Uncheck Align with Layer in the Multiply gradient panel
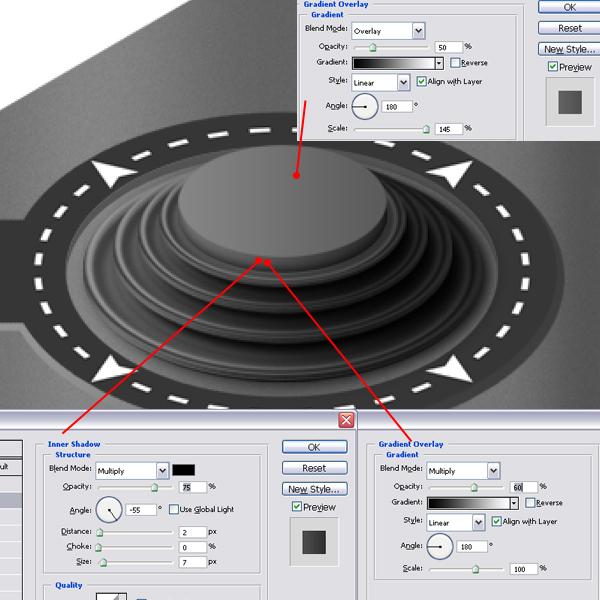The image size is (600, 600). point(497,522)
